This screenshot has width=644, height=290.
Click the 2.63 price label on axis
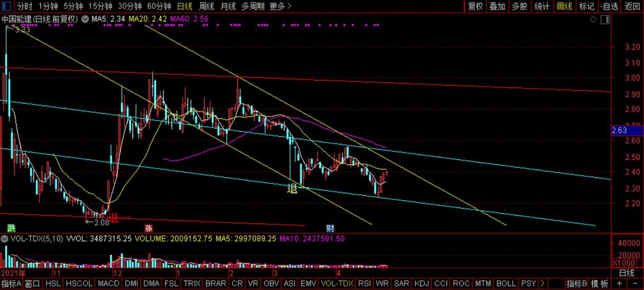(x=619, y=130)
